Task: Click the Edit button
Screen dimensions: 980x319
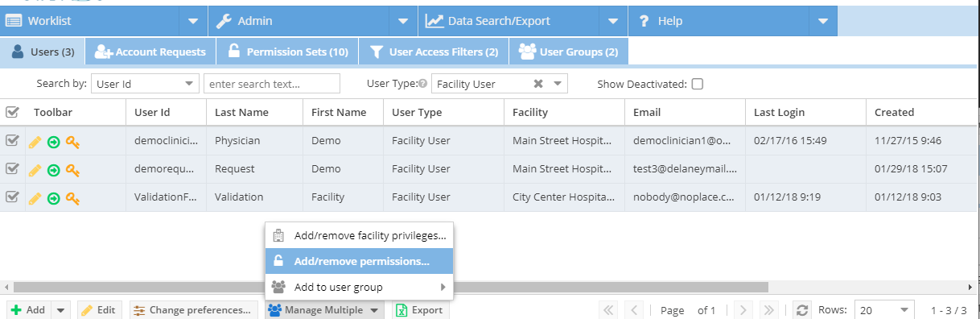Action: (x=98, y=310)
